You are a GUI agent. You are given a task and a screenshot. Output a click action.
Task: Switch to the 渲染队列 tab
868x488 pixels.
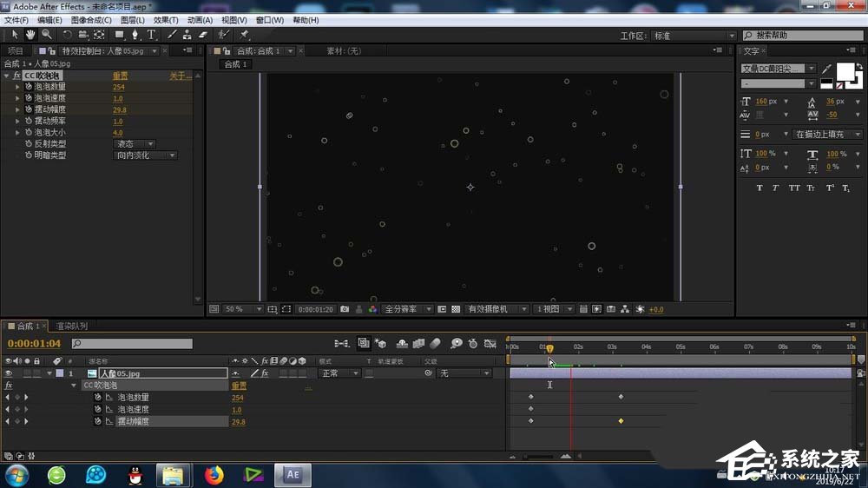71,326
